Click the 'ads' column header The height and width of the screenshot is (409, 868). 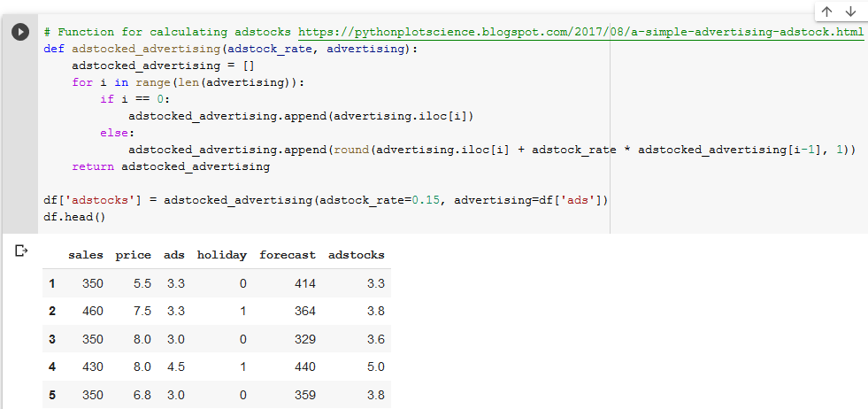coord(174,256)
